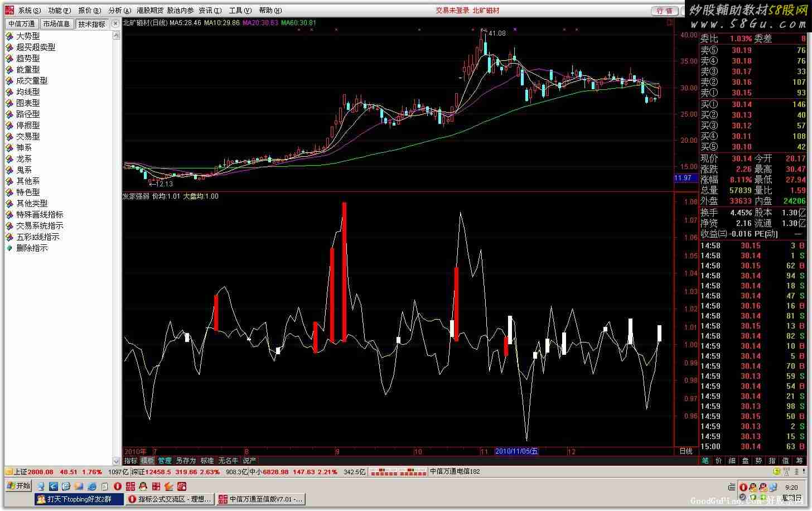Open the 工具(V) menu

point(240,10)
